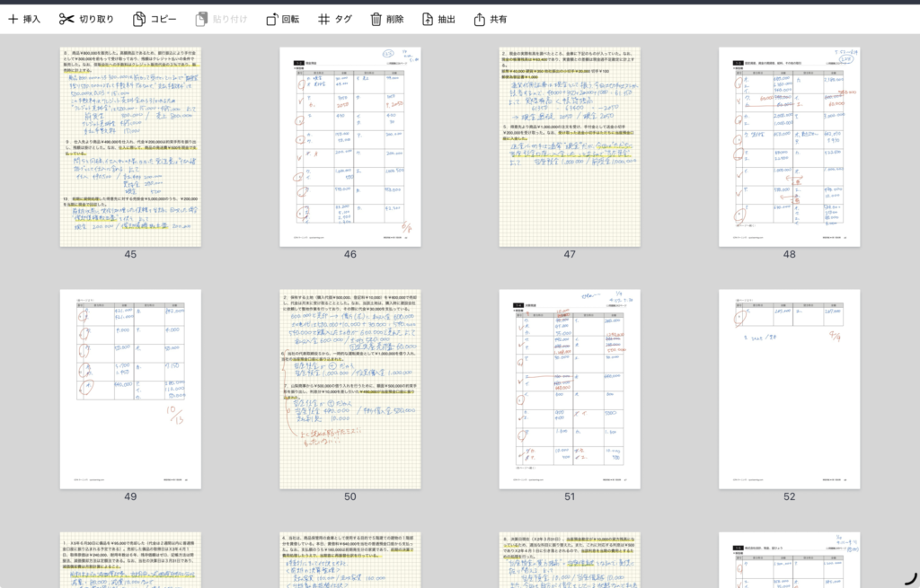The height and width of the screenshot is (588, 920).
Task: Click the 挿入 (insert) plus icon
Action: (13, 20)
